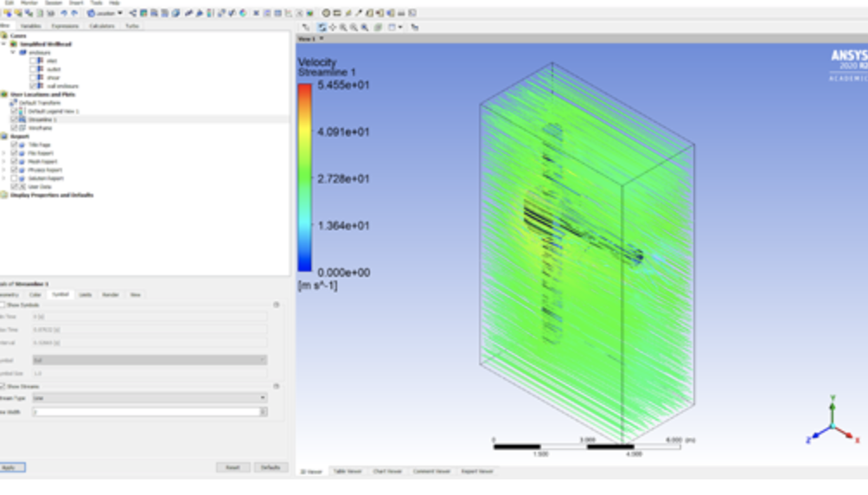Expand the Mesh Report node
The height and width of the screenshot is (495, 868).
click(x=4, y=161)
